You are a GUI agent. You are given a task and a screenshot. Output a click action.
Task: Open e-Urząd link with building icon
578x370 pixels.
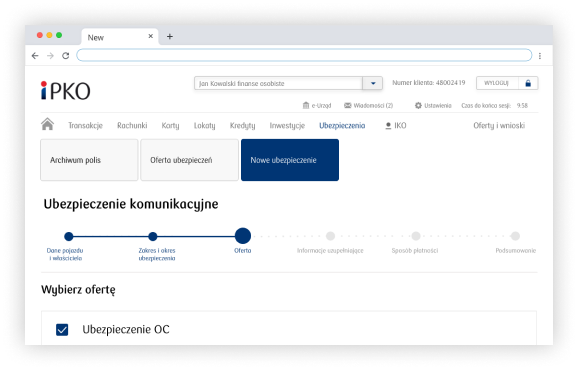317,105
